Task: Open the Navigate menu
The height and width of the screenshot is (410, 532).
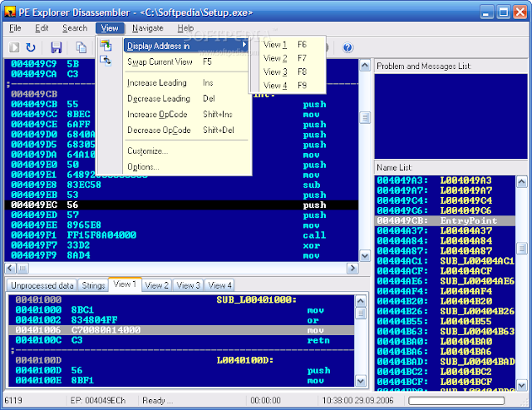Action: coord(148,28)
